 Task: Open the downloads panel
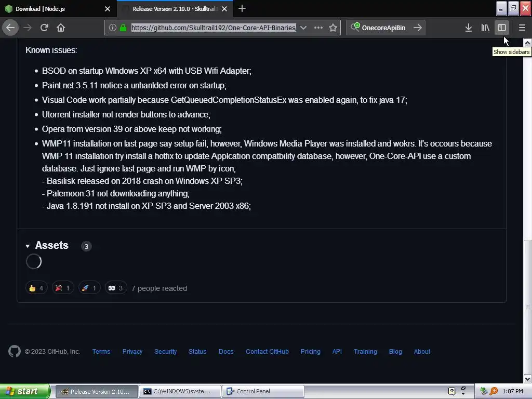pos(469,28)
